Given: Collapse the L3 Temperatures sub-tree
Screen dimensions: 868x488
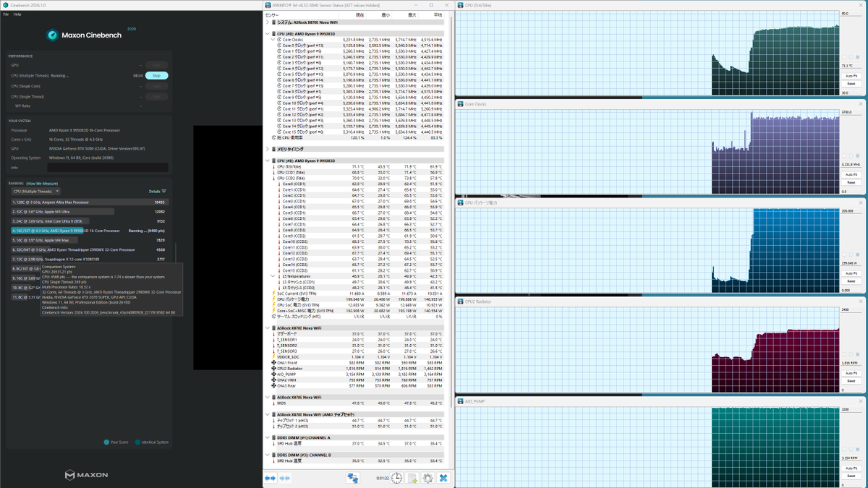Looking at the screenshot, I should point(273,276).
